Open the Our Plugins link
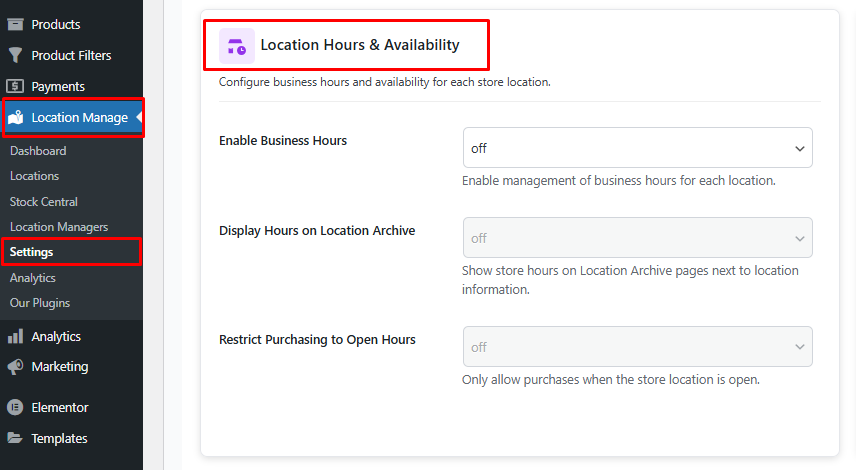 click(x=40, y=303)
